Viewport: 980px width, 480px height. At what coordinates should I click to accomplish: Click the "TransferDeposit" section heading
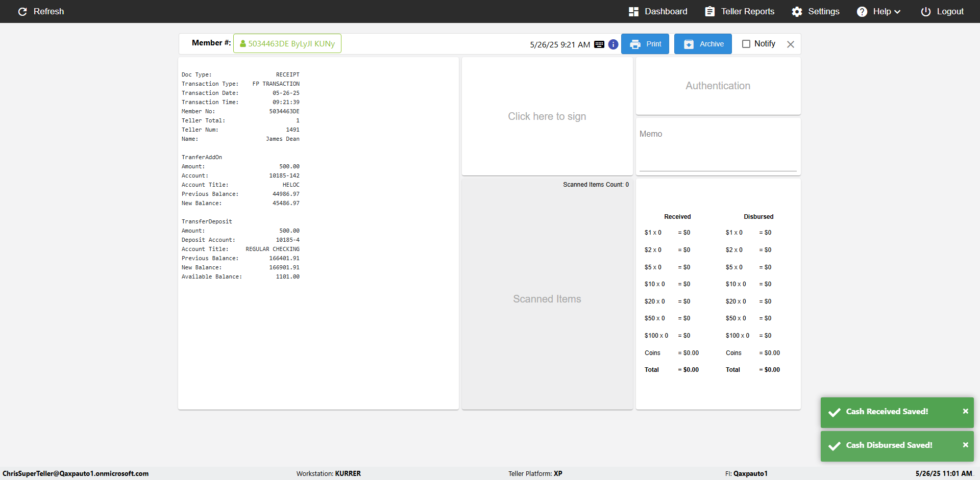point(207,221)
